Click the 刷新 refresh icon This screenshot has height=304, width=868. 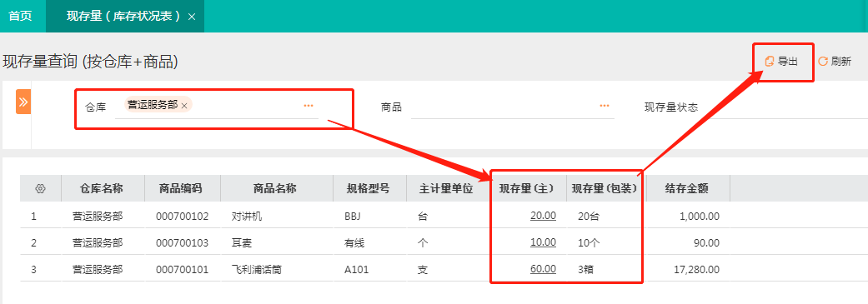(x=823, y=62)
